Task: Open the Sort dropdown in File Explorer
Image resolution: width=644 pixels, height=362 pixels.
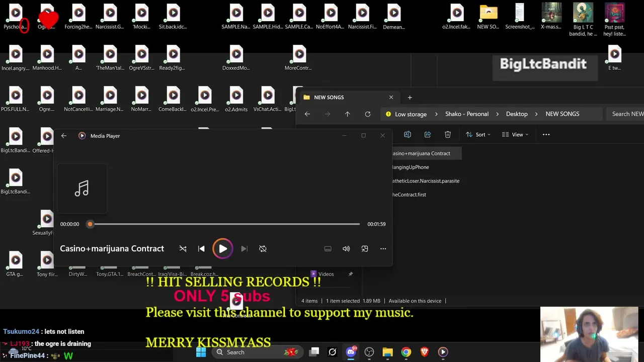Action: [478, 134]
